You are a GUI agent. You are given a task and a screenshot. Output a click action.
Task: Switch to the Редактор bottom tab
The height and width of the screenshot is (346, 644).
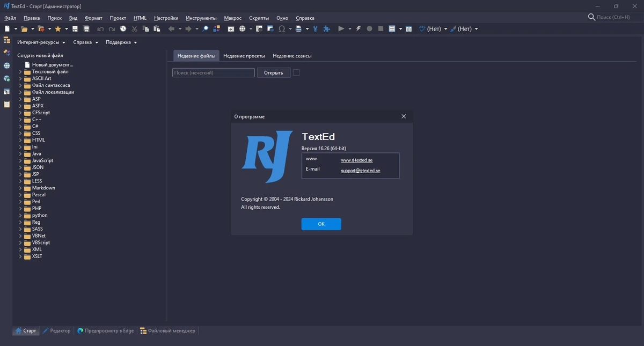point(57,331)
